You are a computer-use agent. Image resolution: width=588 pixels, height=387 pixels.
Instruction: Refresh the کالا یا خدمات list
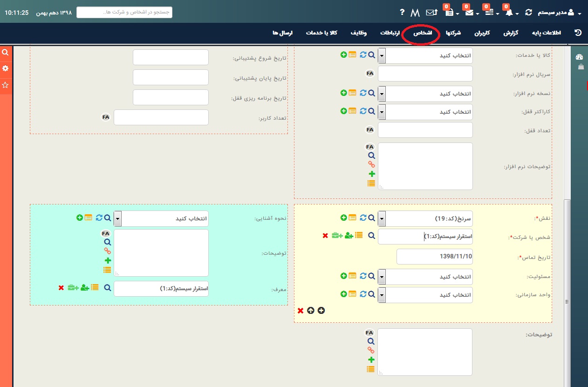click(x=362, y=55)
